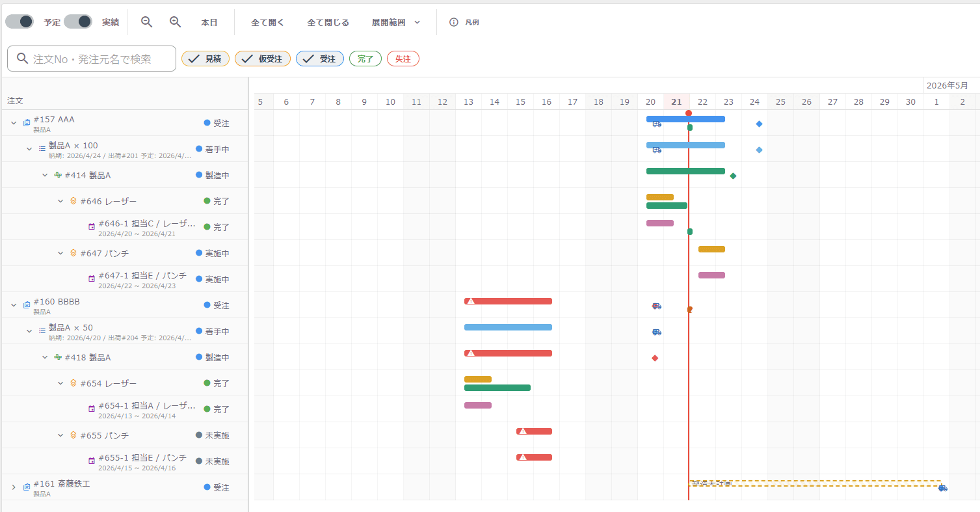Screen dimensions: 980x512
Task: Click the red diamond in #418 製品A row
Action: [x=655, y=358]
